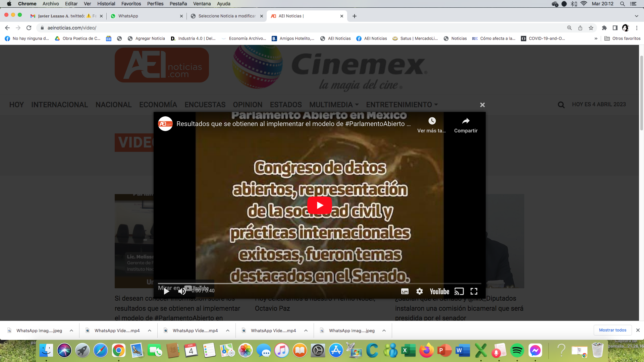
Task: Show more bookmarks with double chevron
Action: 596,39
